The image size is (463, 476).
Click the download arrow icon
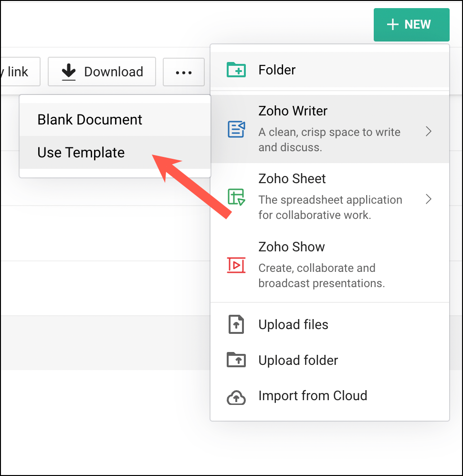tap(69, 72)
